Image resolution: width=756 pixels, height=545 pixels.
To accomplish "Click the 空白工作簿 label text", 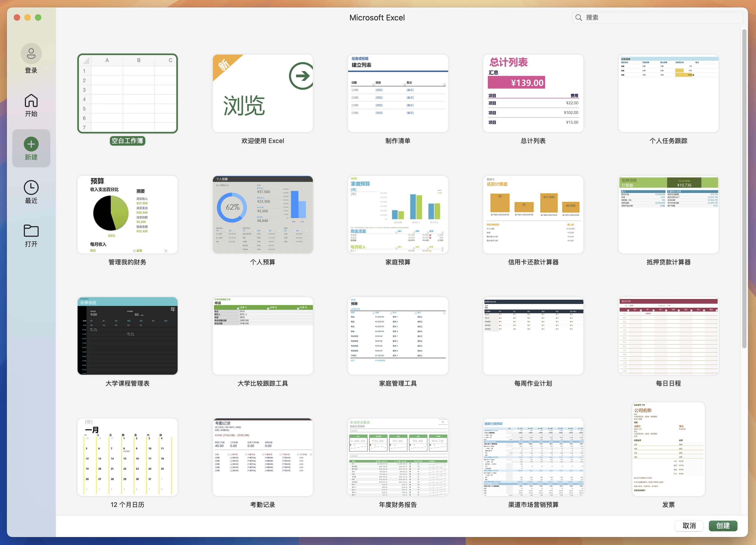I will pos(127,141).
